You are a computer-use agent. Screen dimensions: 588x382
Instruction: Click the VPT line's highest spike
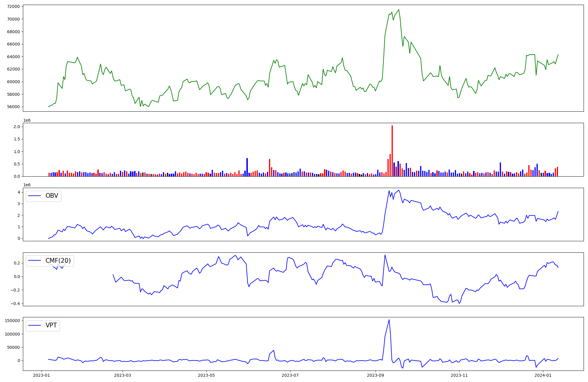389,320
